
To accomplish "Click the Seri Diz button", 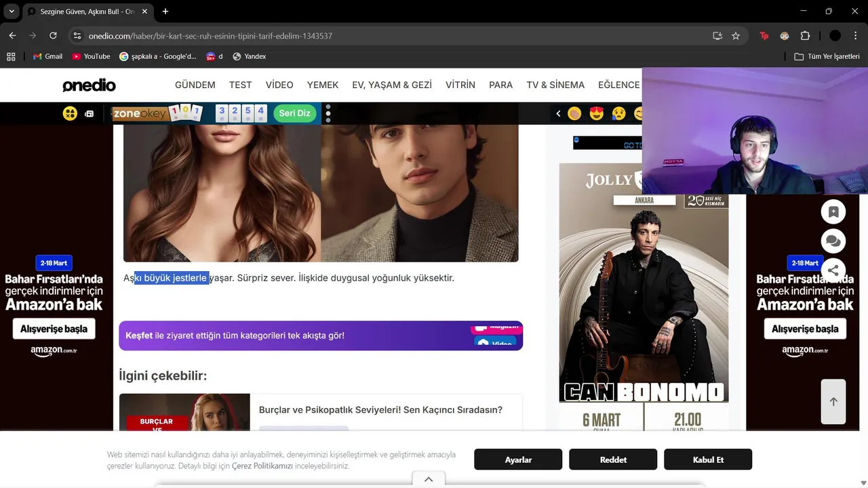I will tap(294, 113).
